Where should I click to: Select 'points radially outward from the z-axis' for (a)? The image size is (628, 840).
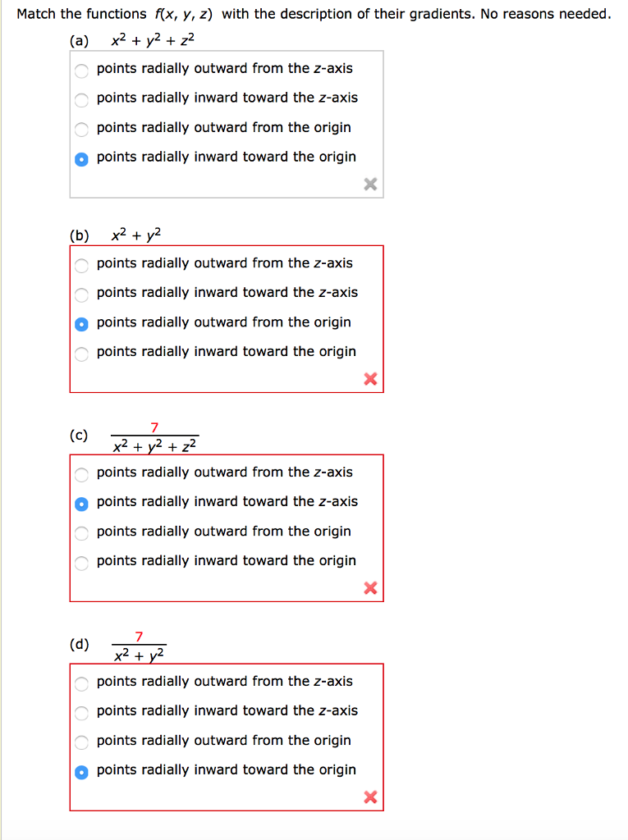pyautogui.click(x=81, y=71)
